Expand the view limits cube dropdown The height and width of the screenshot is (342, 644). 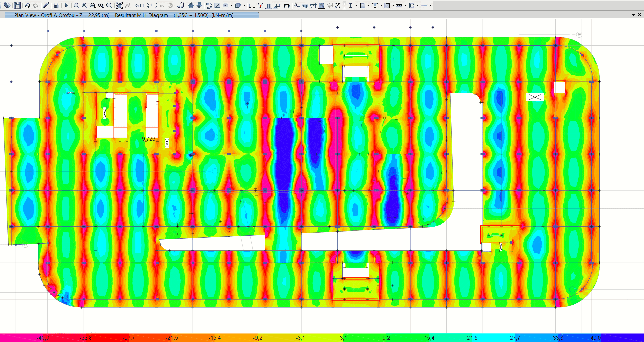[x=232, y=5]
